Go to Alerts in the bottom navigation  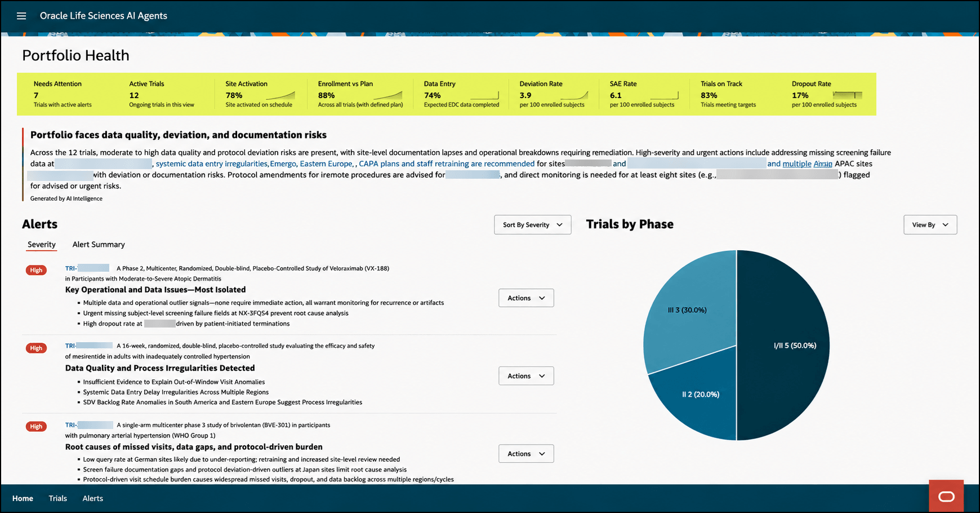[93, 498]
